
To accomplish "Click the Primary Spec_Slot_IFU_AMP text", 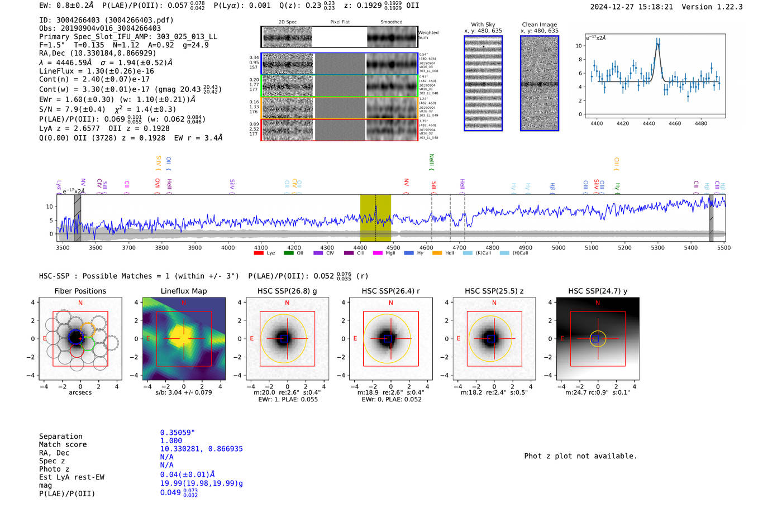I will pos(128,37).
